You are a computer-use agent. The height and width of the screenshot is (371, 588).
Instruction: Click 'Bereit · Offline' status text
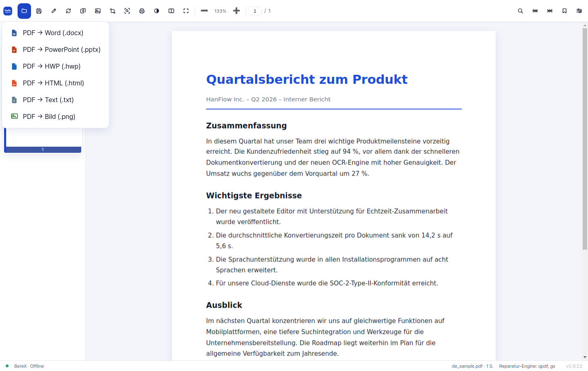click(29, 366)
